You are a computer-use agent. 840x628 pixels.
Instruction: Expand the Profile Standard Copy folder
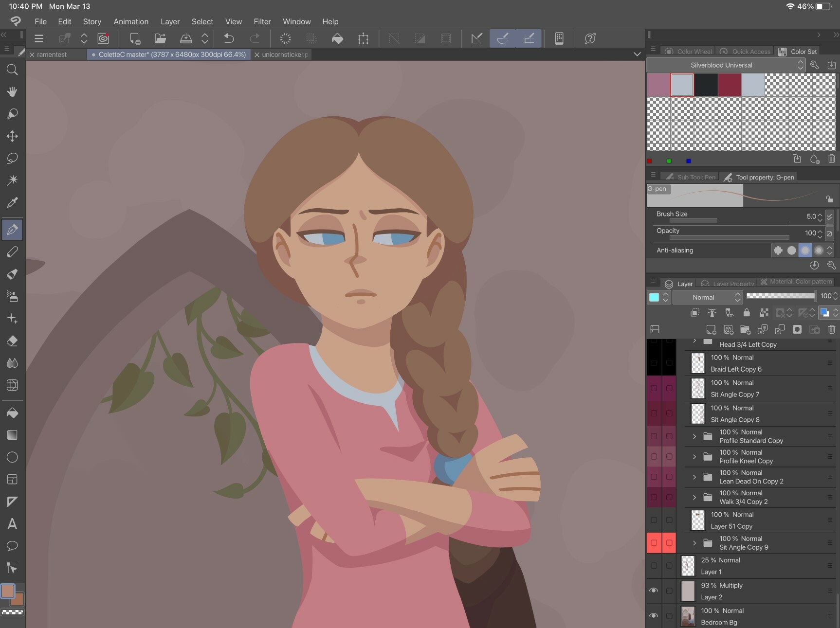[x=694, y=436]
